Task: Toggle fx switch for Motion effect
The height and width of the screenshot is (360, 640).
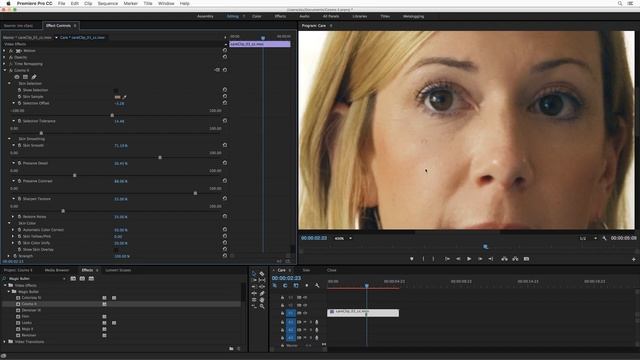Action: (x=11, y=51)
